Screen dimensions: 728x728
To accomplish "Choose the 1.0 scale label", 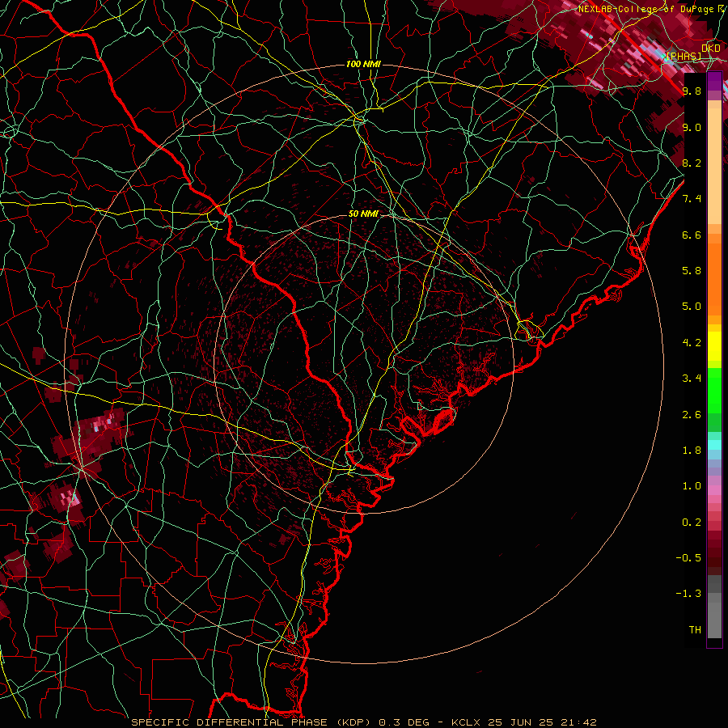I will 692,486.
